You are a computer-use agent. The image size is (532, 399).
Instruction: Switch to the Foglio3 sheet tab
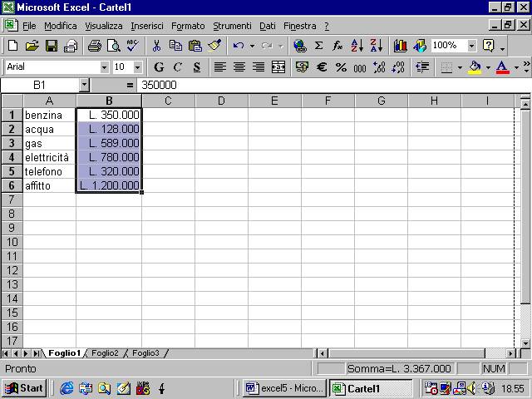point(145,352)
